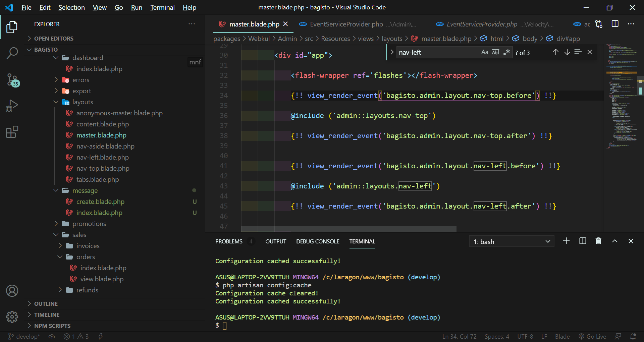Screen dimensions: 644x342
Task: Open create.blade.php under message folder
Action: [100, 202]
